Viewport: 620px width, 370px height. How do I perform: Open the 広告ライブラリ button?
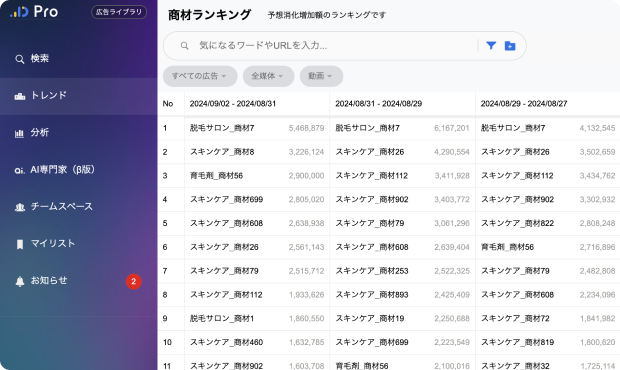click(119, 12)
